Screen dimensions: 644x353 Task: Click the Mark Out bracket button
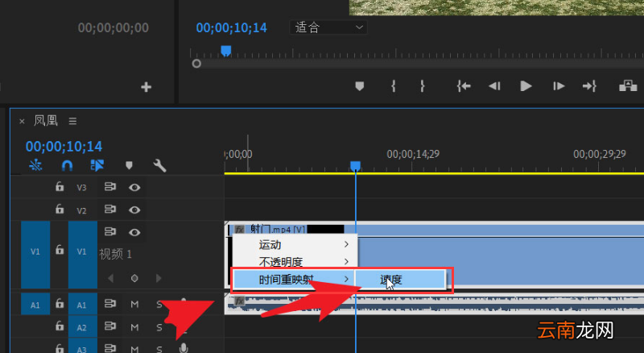point(422,86)
